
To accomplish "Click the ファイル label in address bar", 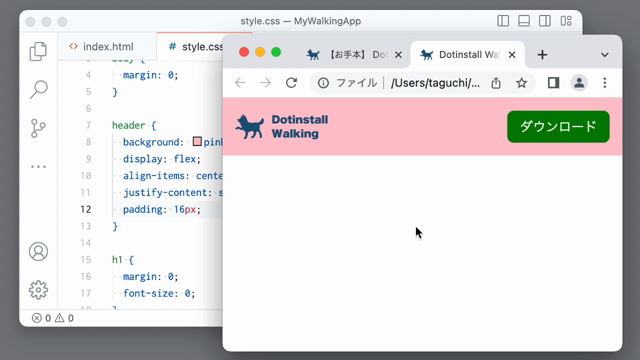I will [x=356, y=83].
